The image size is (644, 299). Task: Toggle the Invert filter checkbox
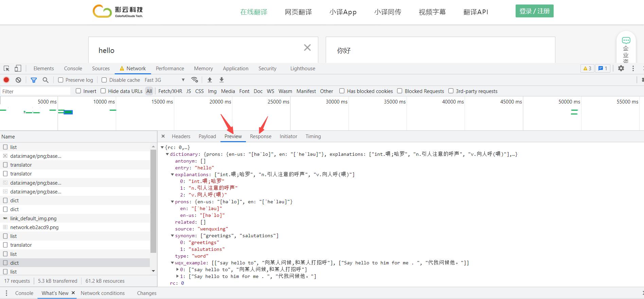coord(78,91)
